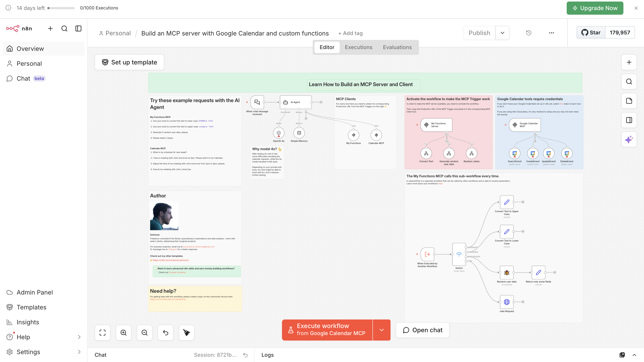Open Personal project in sidebar
The height and width of the screenshot is (362, 644).
click(x=44, y=64)
